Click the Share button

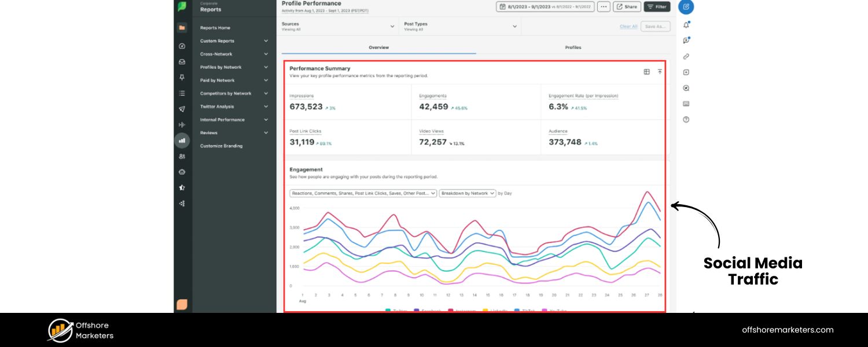click(x=626, y=7)
